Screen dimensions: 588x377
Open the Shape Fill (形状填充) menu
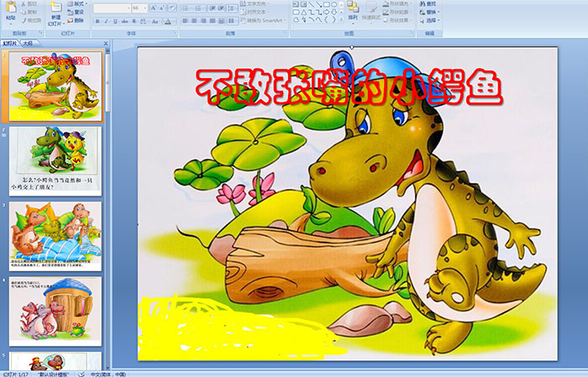398,3
